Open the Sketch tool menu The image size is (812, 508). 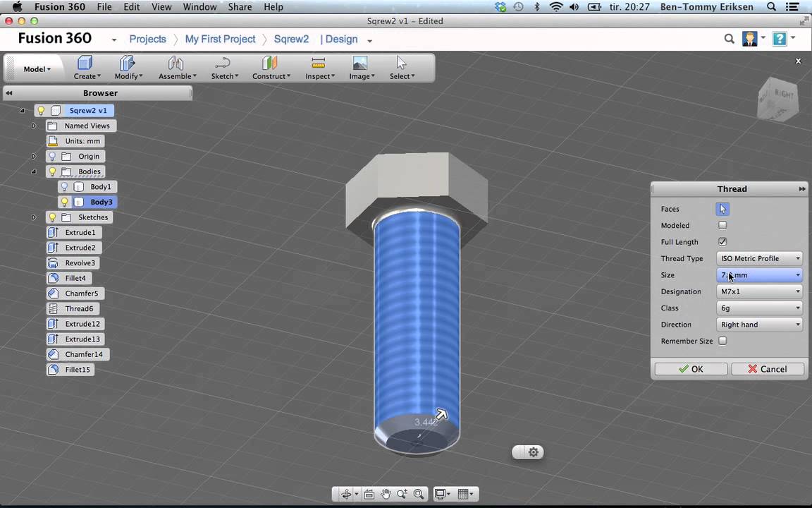[x=224, y=68]
